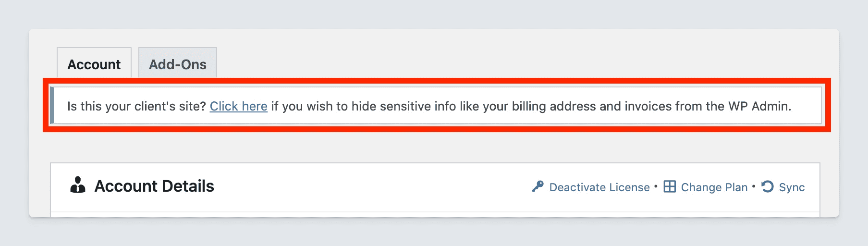Click the "Is this your client's site?" text
Image resolution: width=868 pixels, height=246 pixels.
click(x=136, y=106)
